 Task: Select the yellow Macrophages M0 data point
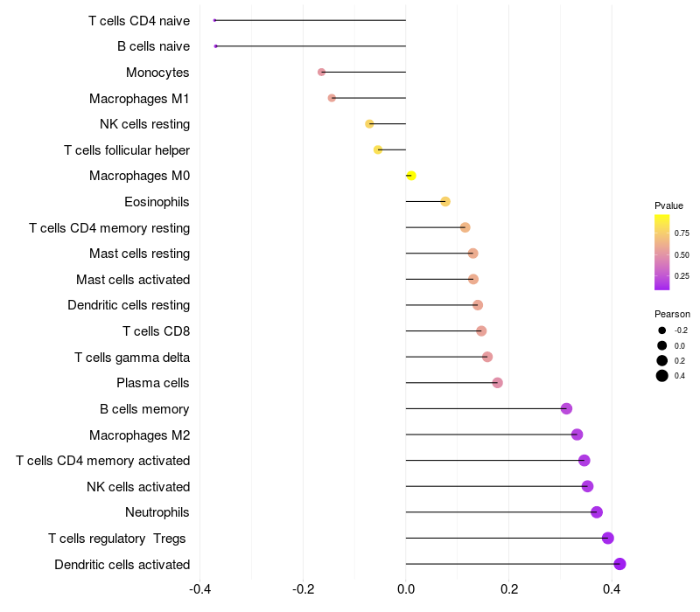(411, 176)
